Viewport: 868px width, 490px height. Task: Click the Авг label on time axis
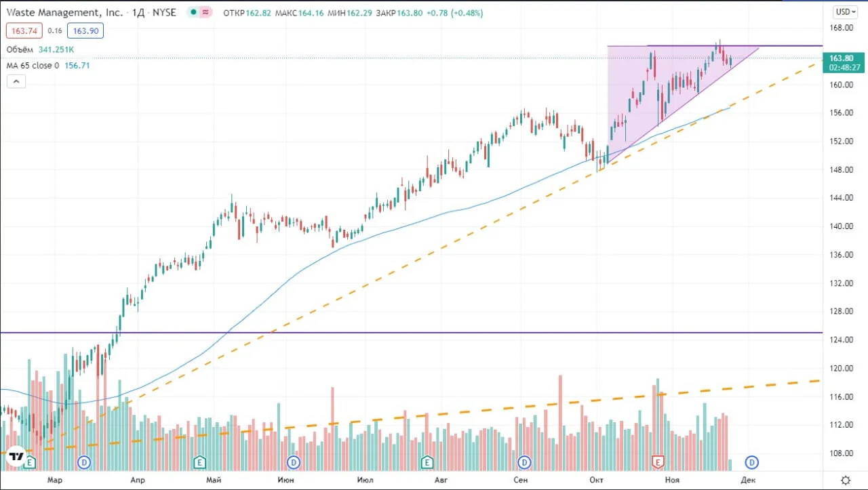click(441, 481)
